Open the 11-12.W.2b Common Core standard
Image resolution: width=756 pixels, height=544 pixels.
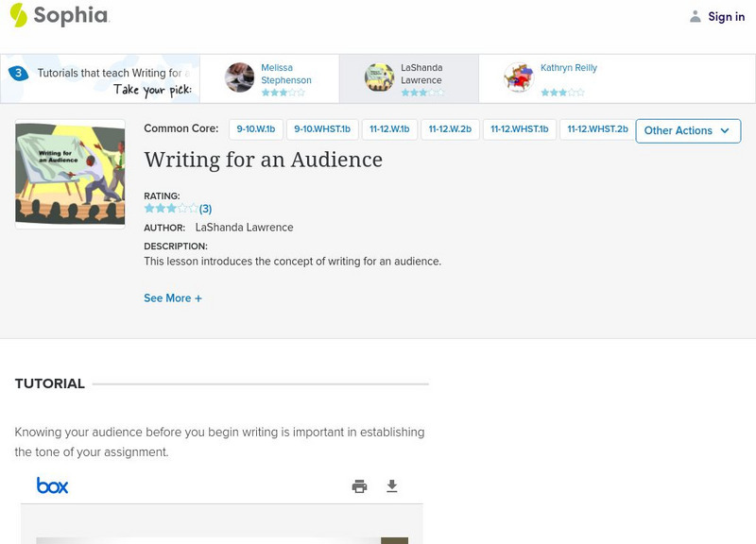(450, 129)
